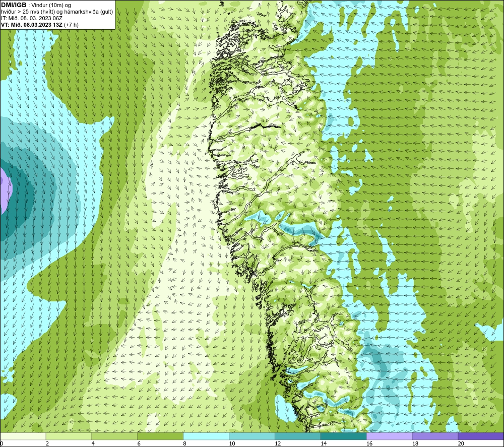Select the 18–20 m/s purple swatch
504x447 pixels.
[x=435, y=436]
